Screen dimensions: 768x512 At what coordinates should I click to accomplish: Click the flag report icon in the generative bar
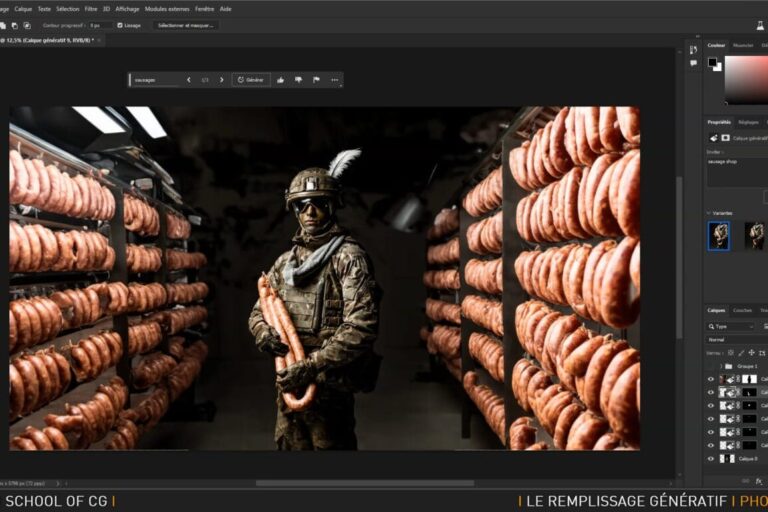[x=316, y=80]
